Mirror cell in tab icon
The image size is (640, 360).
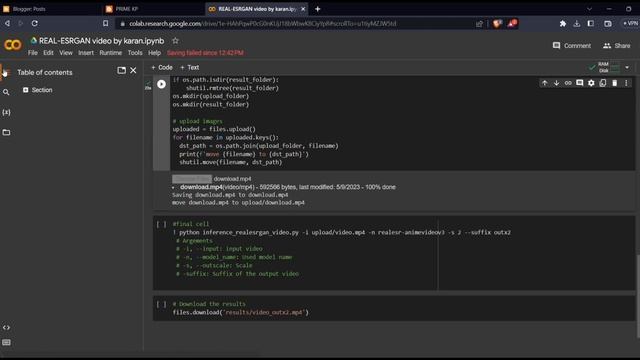[603, 83]
